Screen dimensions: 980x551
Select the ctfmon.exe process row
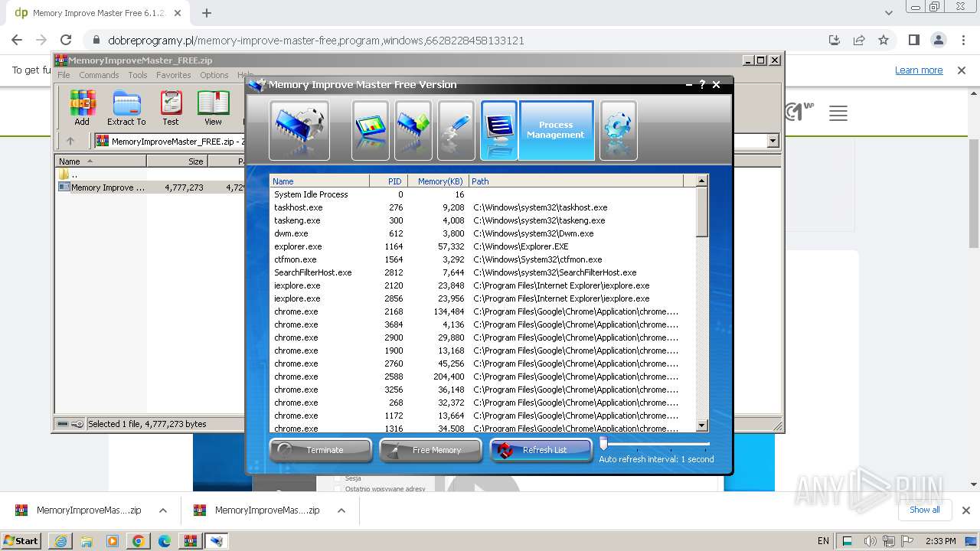click(x=482, y=259)
